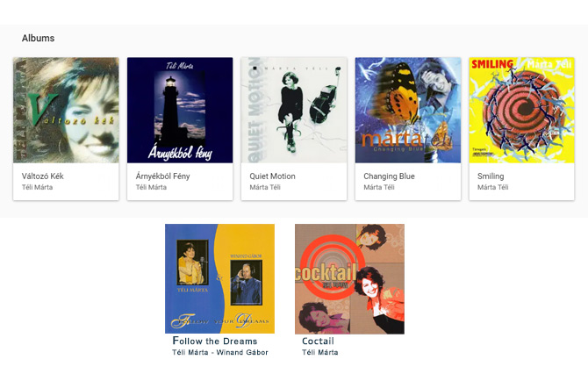This screenshot has height=374, width=588.
Task: Click the Smiling album title text
Action: pos(491,176)
